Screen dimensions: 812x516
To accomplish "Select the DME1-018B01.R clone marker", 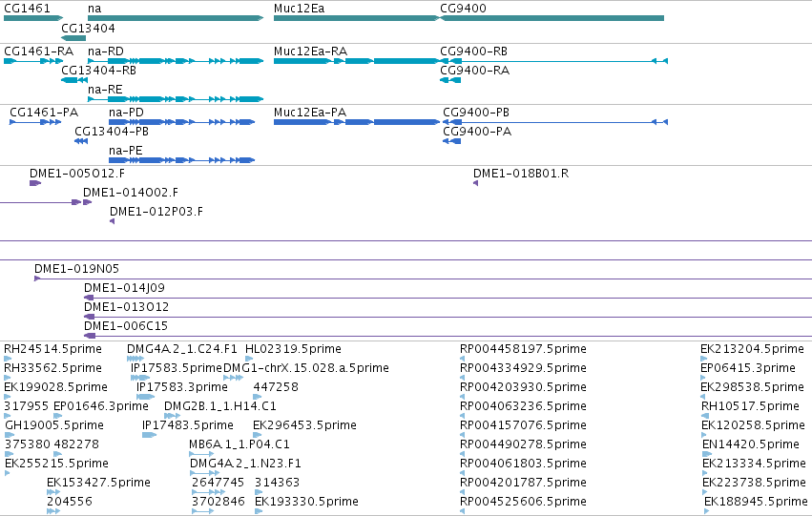I will [475, 183].
